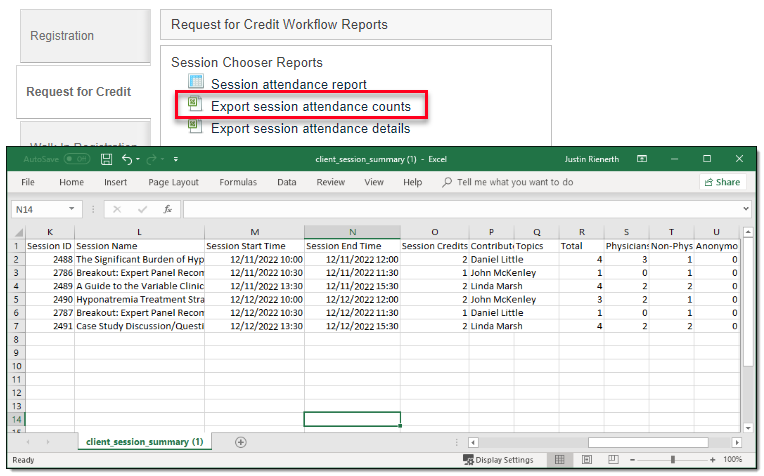764x476 pixels.
Task: Open the Data ribbon tab
Action: 286,182
